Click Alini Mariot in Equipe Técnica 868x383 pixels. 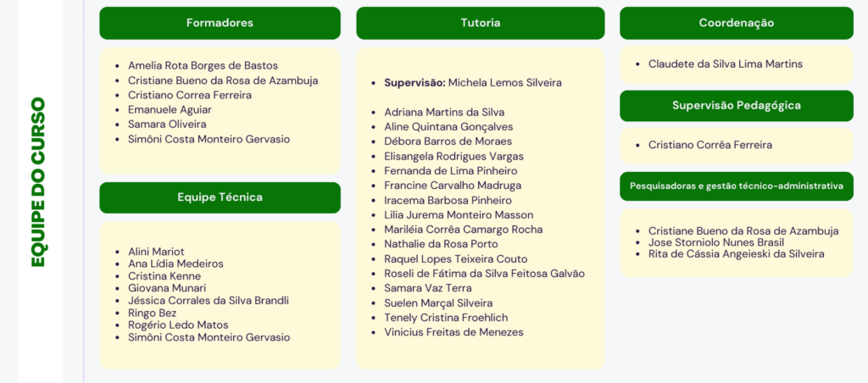pos(156,252)
